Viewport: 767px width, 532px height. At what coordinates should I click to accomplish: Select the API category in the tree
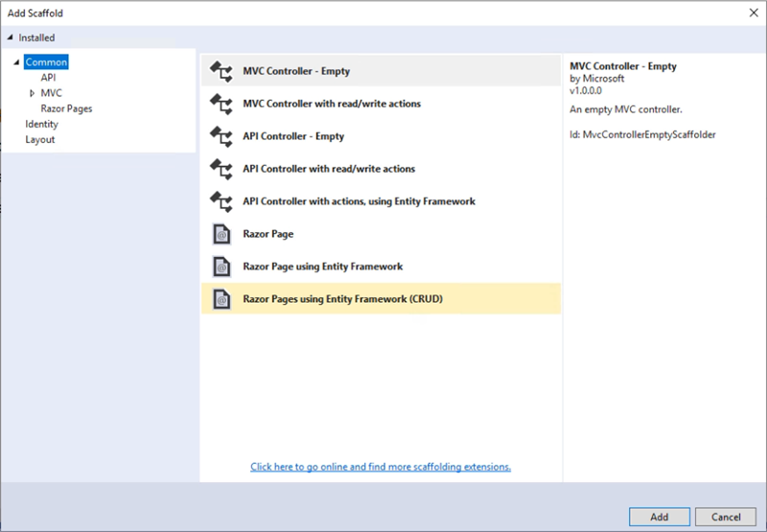click(48, 78)
